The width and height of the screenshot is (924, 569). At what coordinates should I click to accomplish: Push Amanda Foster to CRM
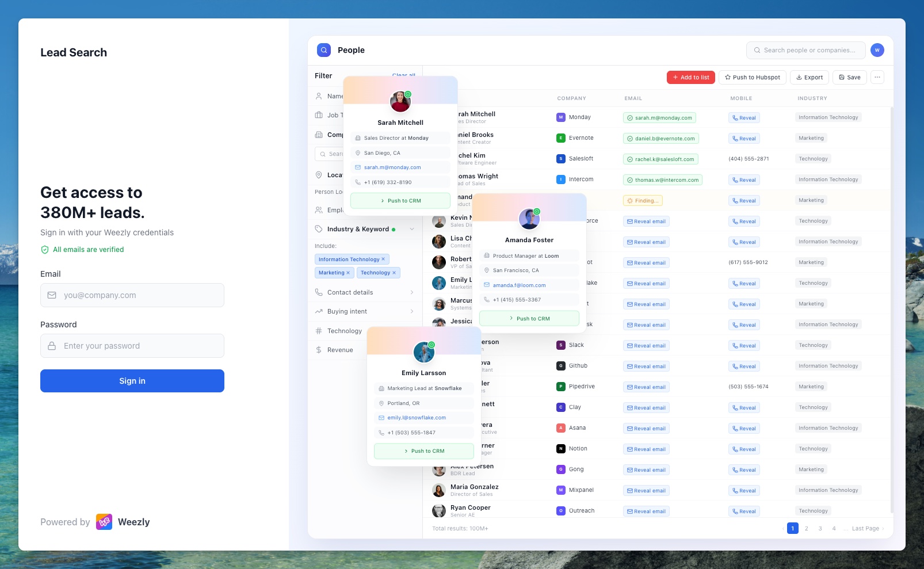529,318
